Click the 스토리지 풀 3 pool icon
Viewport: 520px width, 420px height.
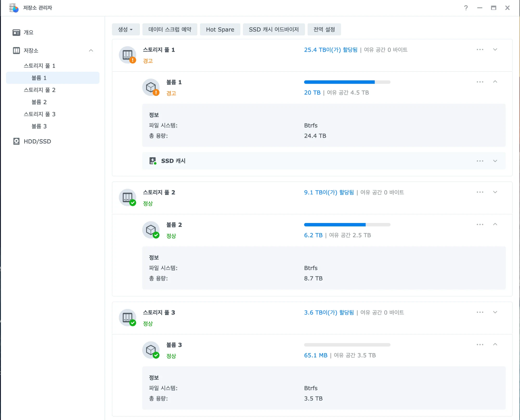(127, 318)
